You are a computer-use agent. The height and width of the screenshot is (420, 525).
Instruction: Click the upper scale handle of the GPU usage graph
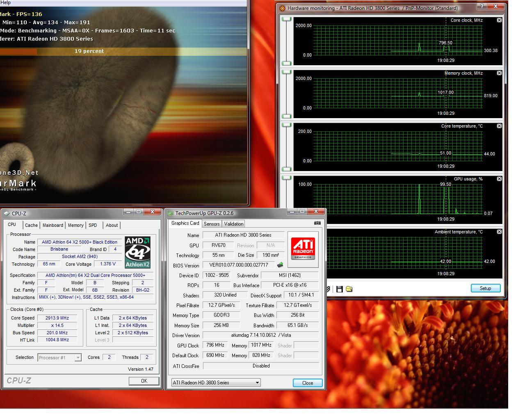coord(287,178)
